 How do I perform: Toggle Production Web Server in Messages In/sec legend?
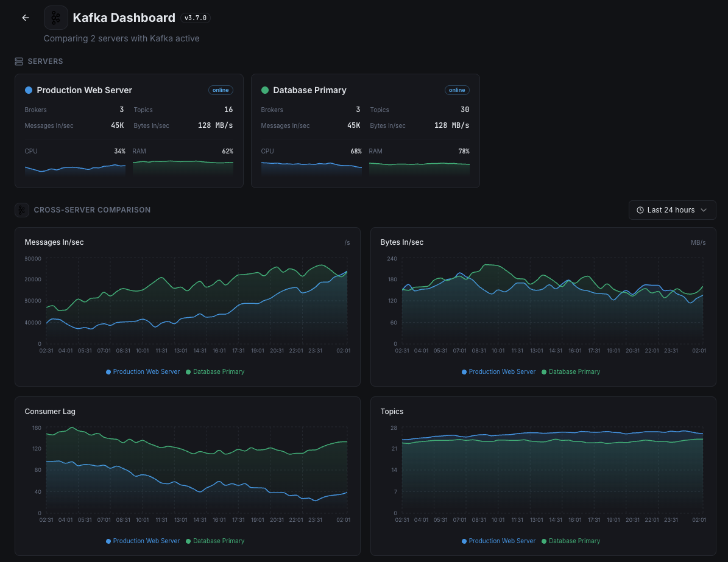click(143, 371)
